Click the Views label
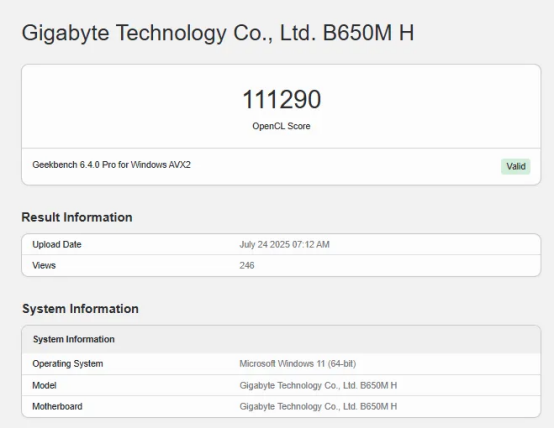Image resolution: width=554 pixels, height=429 pixels. coord(44,265)
